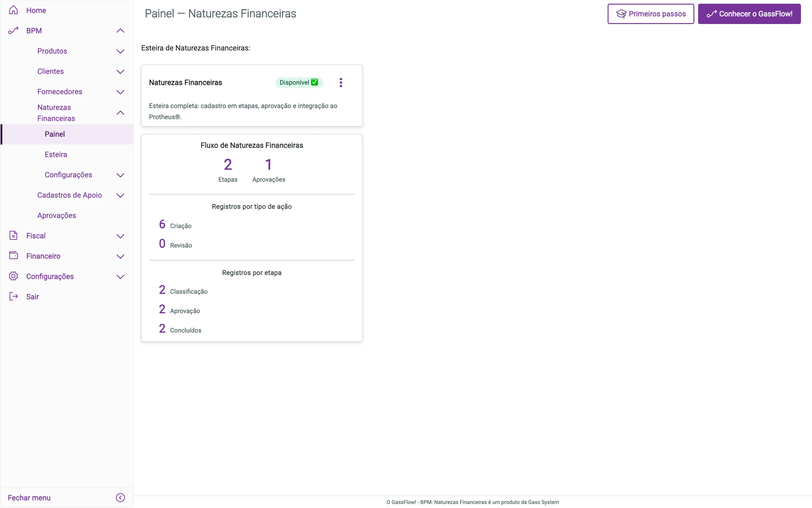Expand the Financeiro section chevron

121,256
